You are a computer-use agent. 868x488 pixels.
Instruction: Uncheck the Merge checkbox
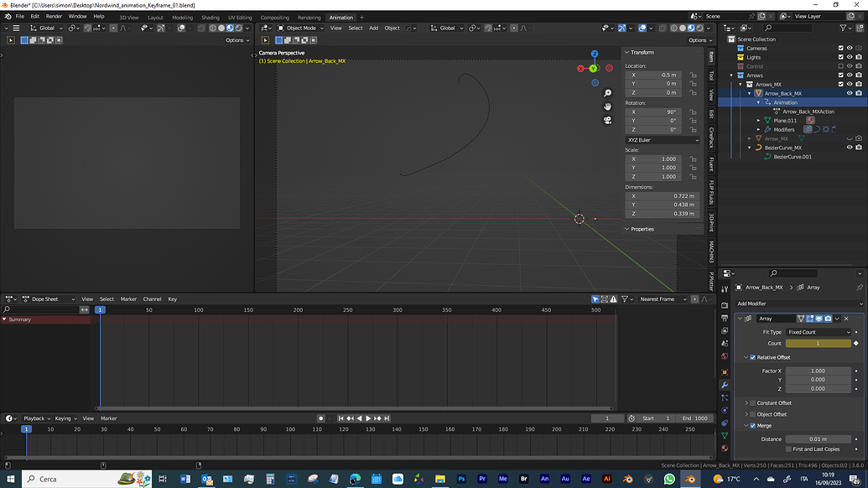tap(753, 426)
